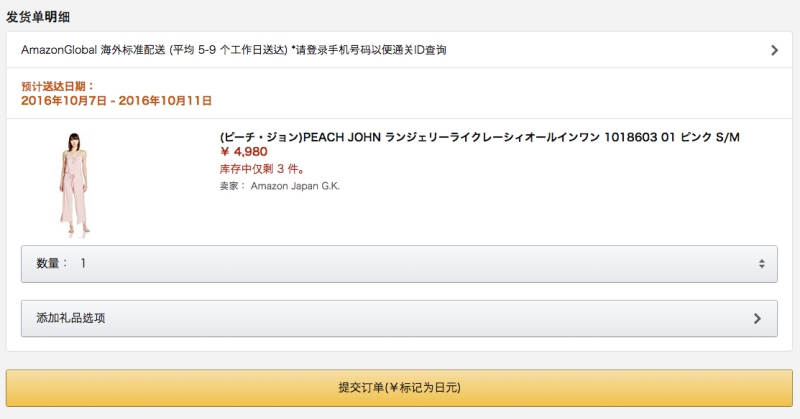Click the quantity value 1
This screenshot has width=800, height=419.
83,264
